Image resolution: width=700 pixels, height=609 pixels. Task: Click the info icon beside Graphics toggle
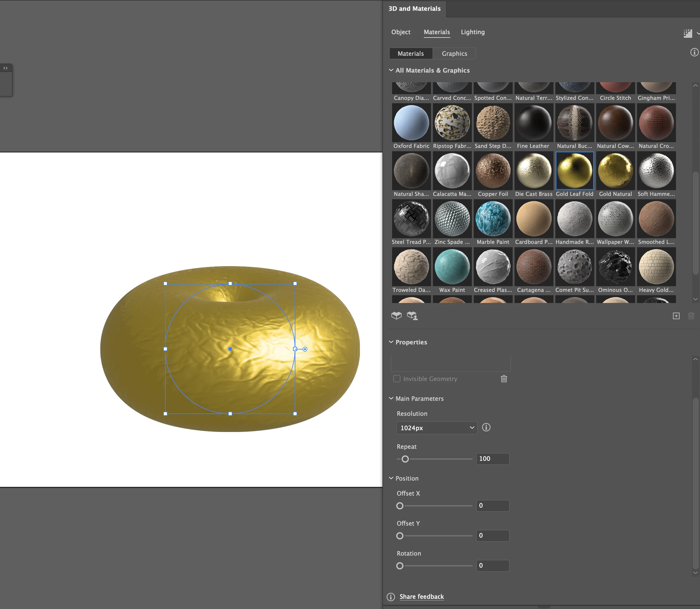tap(694, 52)
